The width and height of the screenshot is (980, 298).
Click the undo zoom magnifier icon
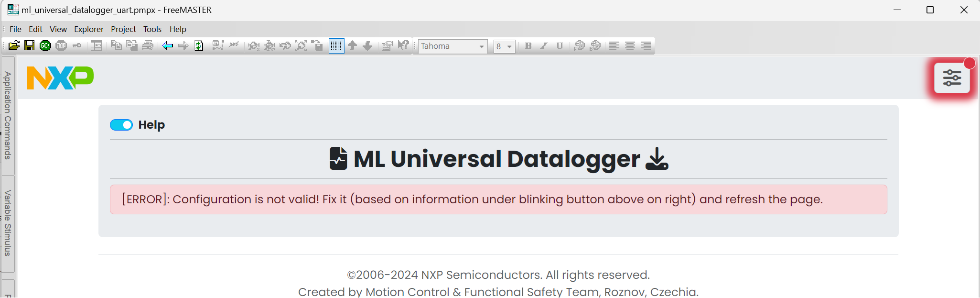pos(285,46)
